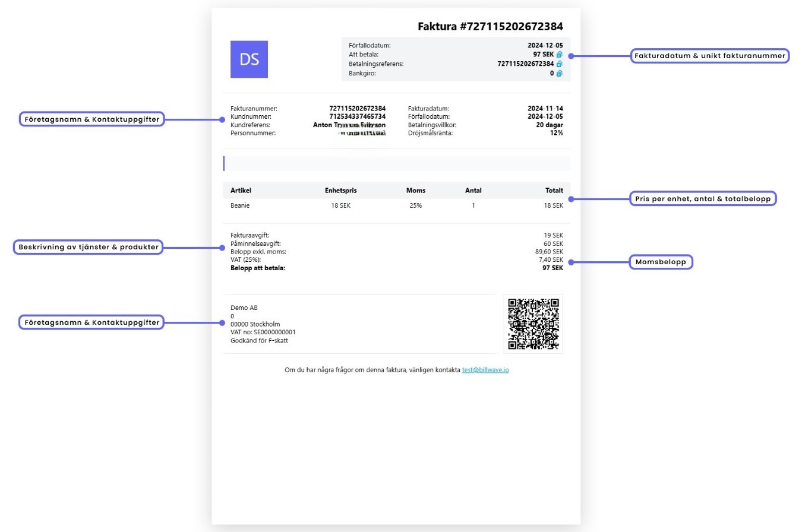Click 18 SEK under the Totalt column
This screenshot has width=802, height=532.
[554, 205]
